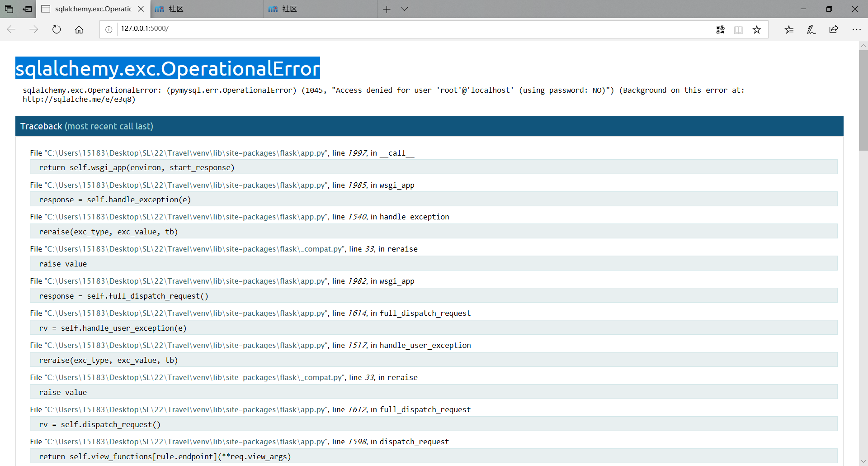Open frame: rv = self.handle_user_exception(e)
868x466 pixels.
[x=434, y=328]
